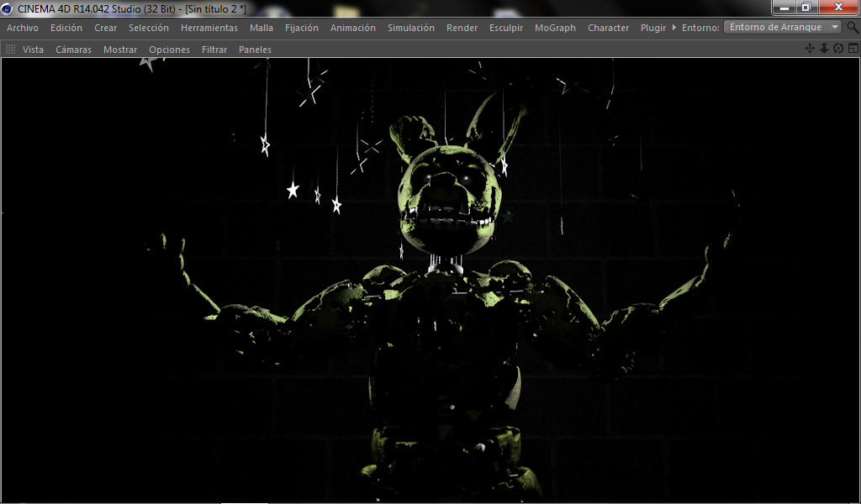Open the Esculpir menu
Image resolution: width=861 pixels, height=504 pixels.
pyautogui.click(x=506, y=28)
